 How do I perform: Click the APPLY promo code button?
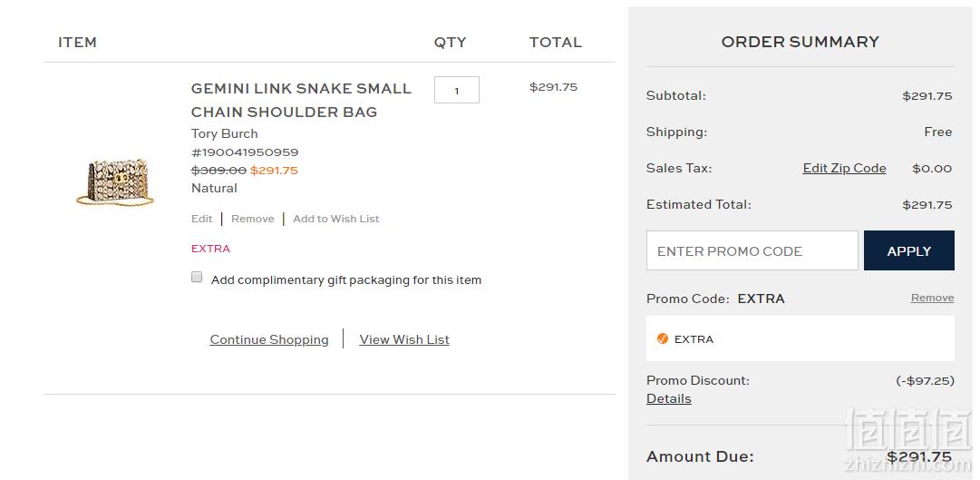tap(908, 250)
